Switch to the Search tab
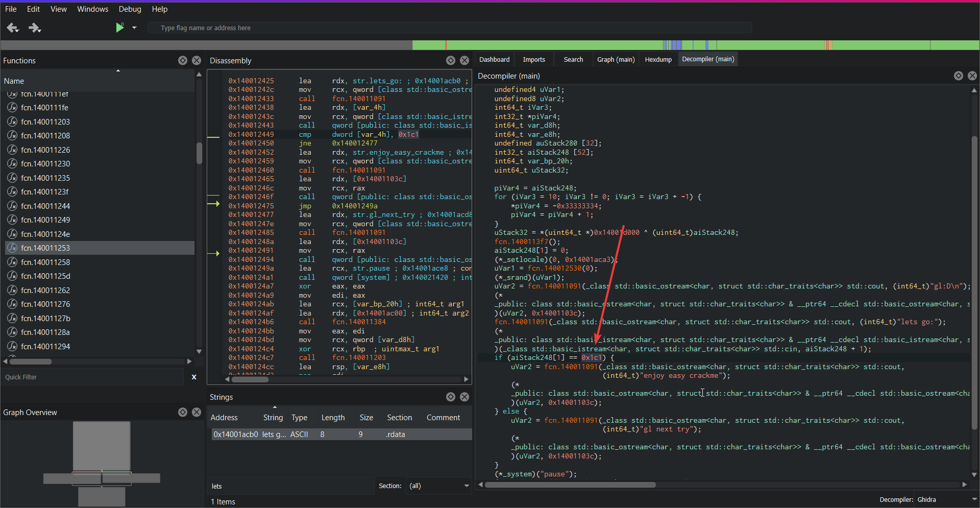 pos(573,60)
